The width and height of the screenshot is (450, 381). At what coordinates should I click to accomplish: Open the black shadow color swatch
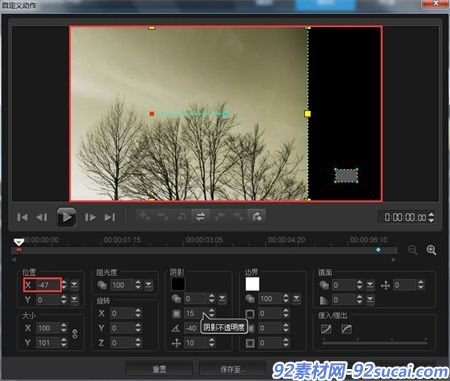click(x=178, y=284)
